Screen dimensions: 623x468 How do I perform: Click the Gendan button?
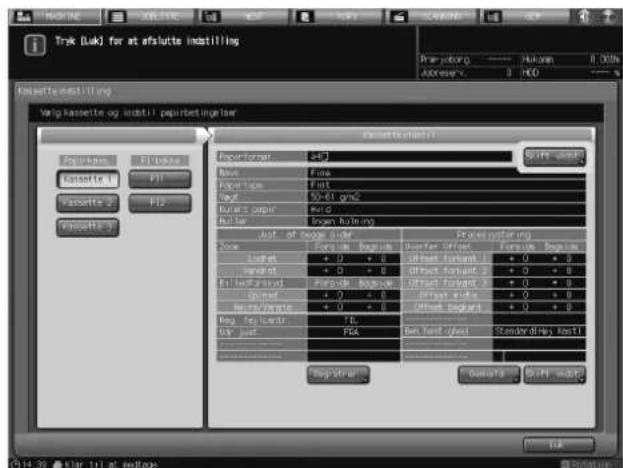[489, 374]
